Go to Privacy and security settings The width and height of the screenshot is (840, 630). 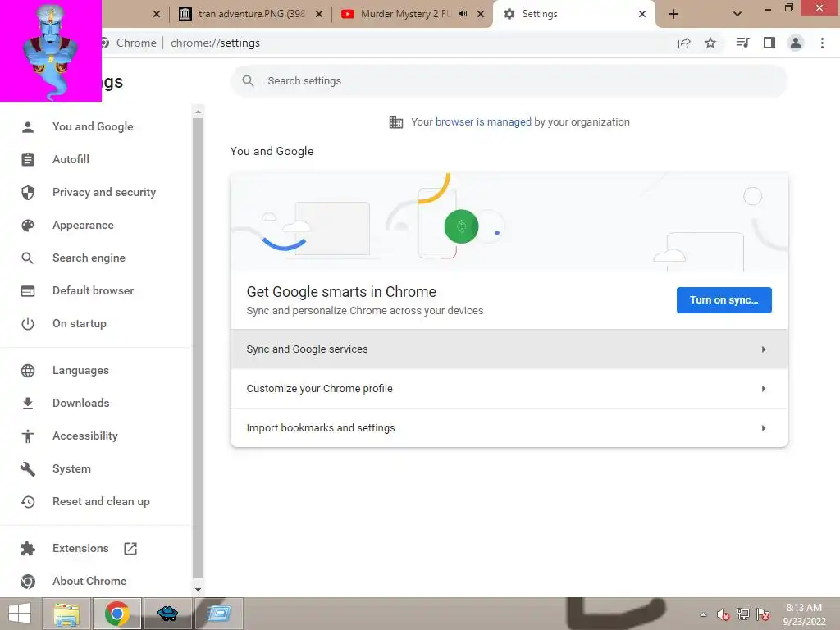(x=104, y=192)
